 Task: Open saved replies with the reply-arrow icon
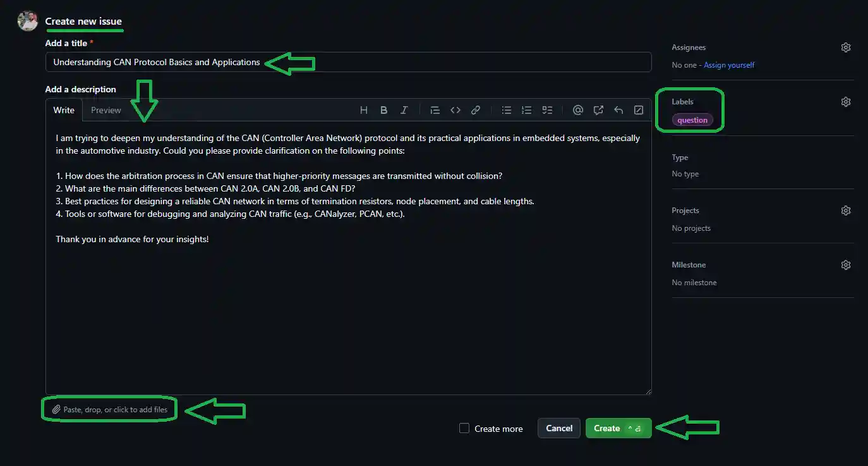618,110
